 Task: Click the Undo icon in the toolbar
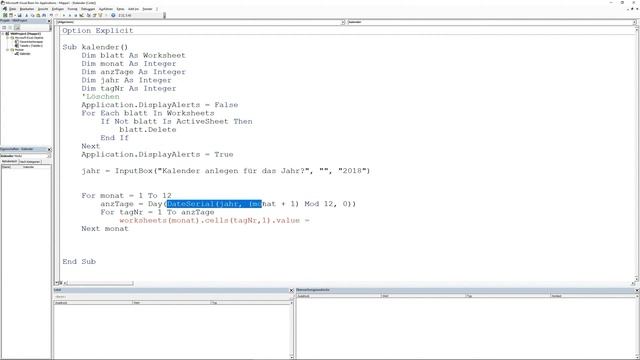(51, 15)
